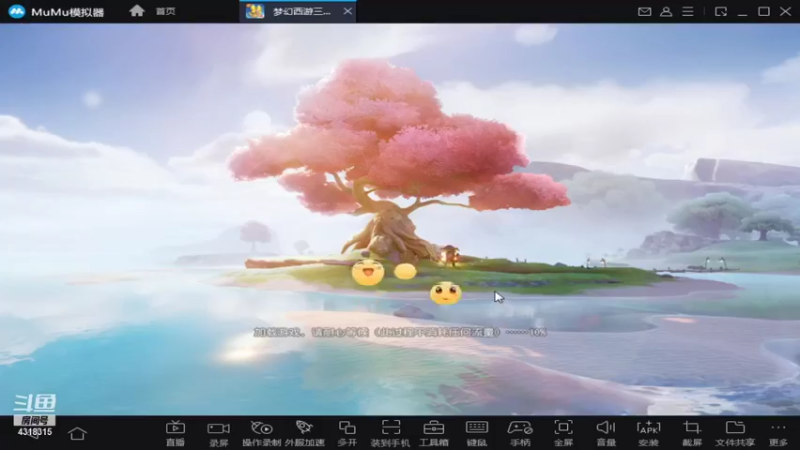Take a screenshot with 截屏
Screen dimensions: 800x450
point(692,433)
